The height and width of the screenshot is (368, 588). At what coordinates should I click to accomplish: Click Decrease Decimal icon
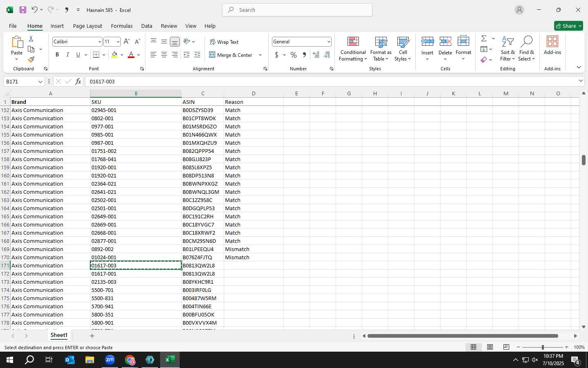click(327, 55)
